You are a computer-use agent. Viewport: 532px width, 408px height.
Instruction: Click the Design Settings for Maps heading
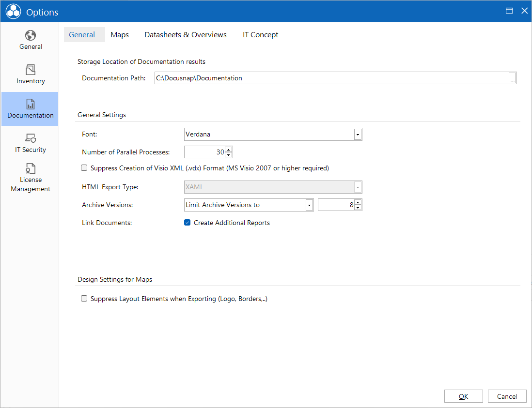[115, 280]
